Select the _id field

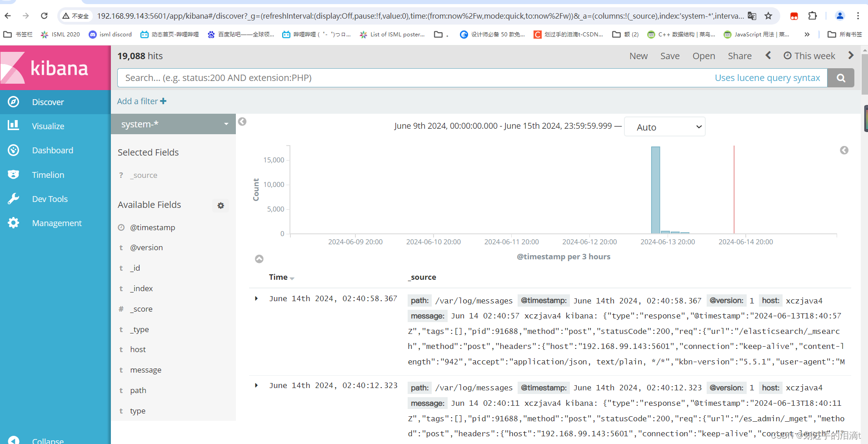point(135,268)
